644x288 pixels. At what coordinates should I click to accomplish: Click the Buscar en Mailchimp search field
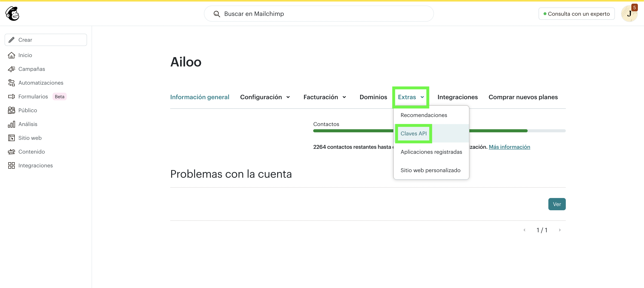coord(319,14)
